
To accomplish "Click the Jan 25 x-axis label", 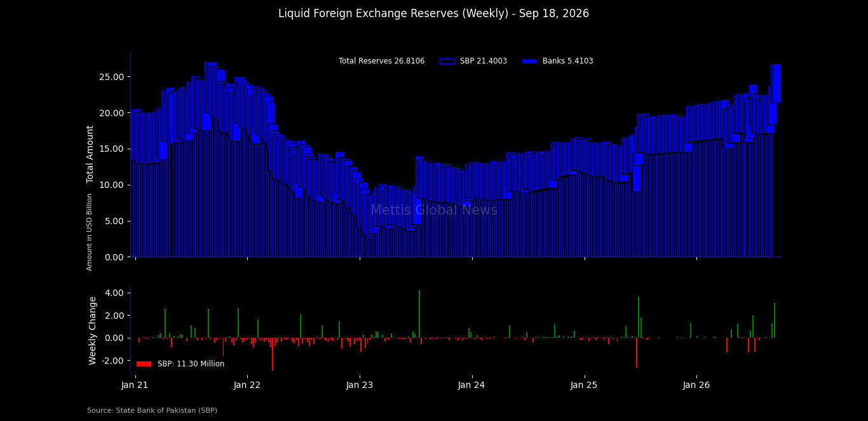I will click(584, 385).
